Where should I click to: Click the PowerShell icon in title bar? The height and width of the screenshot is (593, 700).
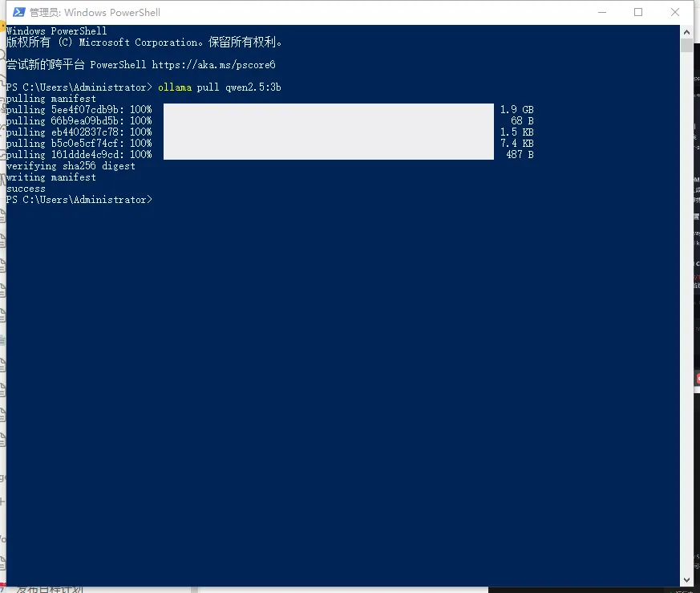[x=18, y=12]
